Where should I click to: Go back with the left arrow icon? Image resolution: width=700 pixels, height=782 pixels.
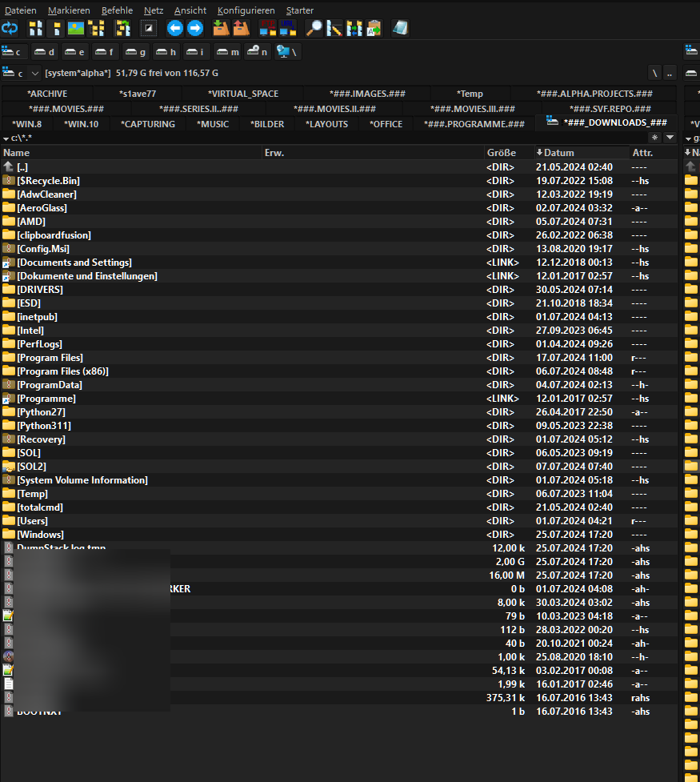click(x=174, y=29)
